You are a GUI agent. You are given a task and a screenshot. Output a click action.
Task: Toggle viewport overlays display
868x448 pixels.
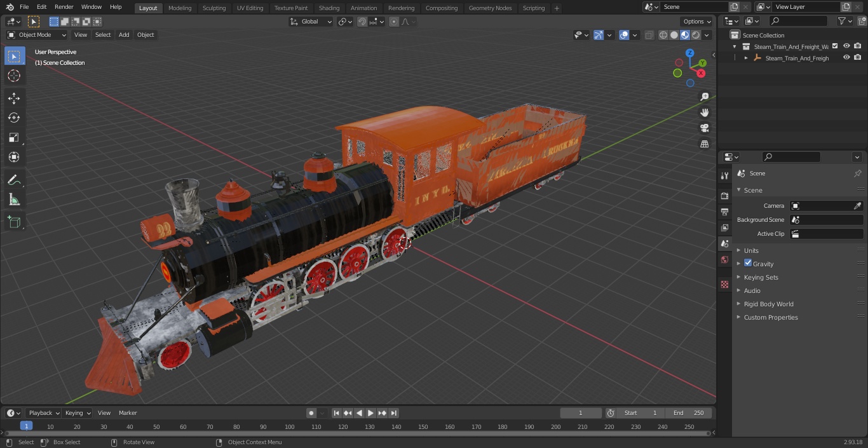click(x=624, y=35)
